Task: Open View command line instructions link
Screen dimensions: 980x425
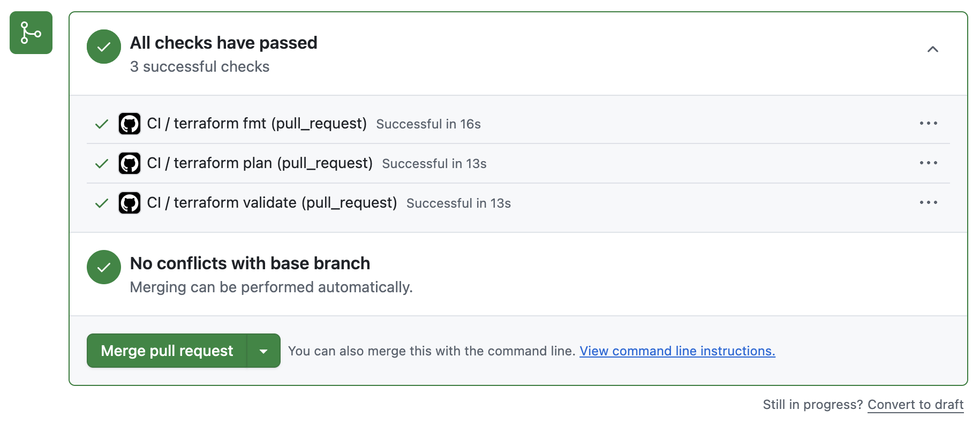Action: 677,351
